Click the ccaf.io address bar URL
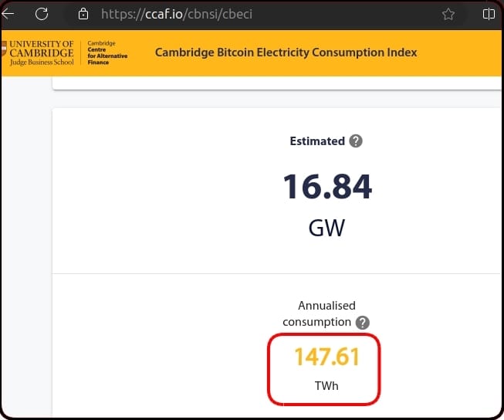504x420 pixels. (177, 14)
